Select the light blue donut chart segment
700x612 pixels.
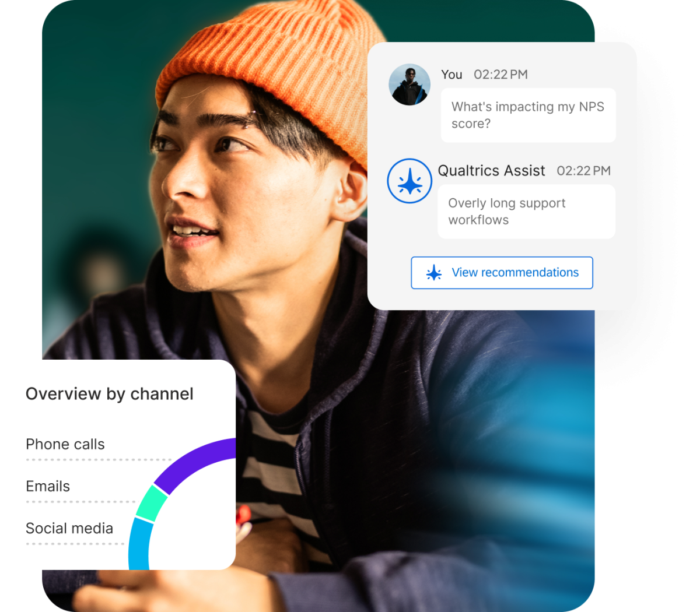point(139,544)
